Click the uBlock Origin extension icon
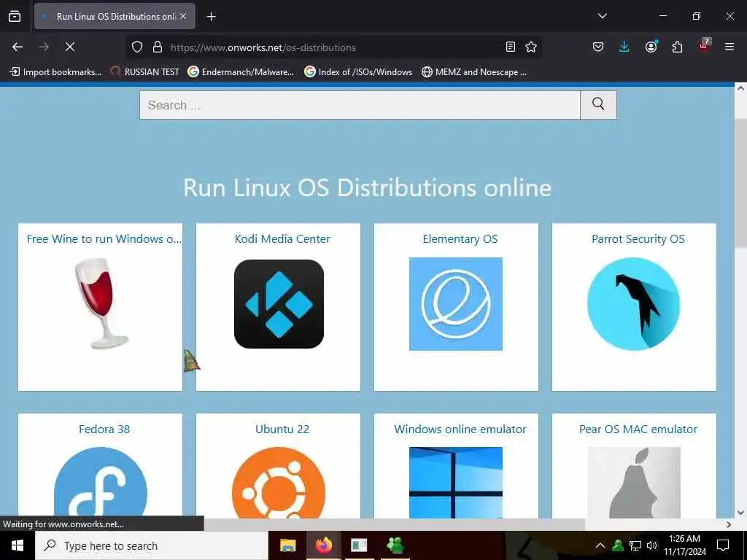Viewport: 747px width, 560px height. tap(704, 46)
